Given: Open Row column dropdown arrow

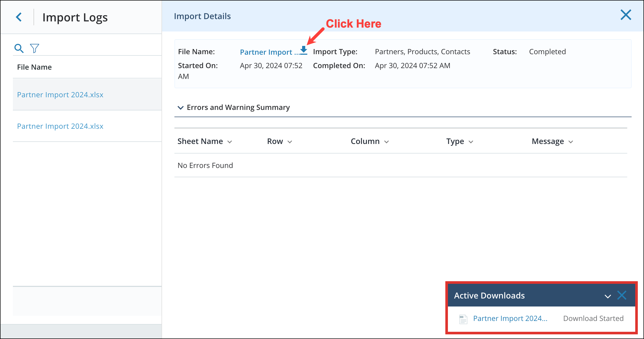Looking at the screenshot, I should click(x=290, y=142).
